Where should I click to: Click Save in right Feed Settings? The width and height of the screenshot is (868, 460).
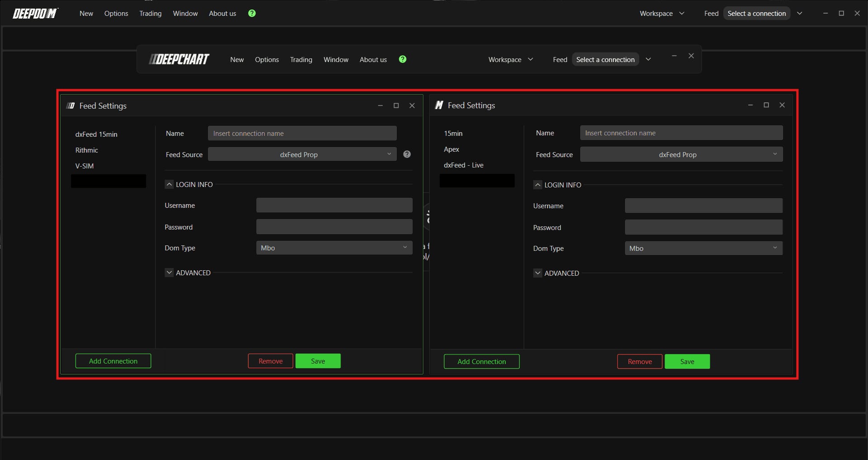click(x=687, y=361)
